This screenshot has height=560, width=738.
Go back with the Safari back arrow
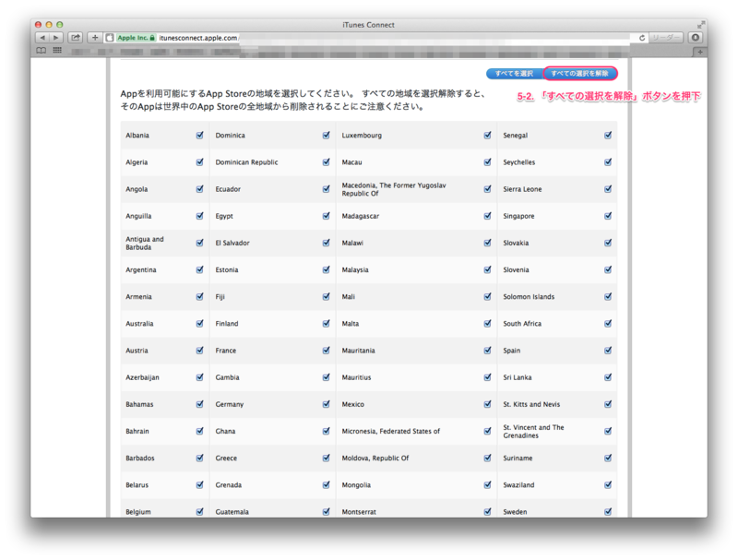coord(42,38)
